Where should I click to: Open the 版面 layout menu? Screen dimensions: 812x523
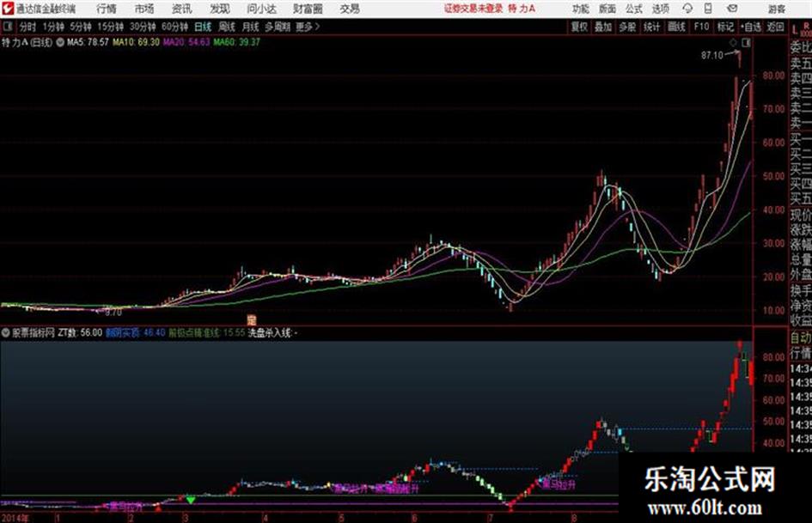tap(607, 9)
